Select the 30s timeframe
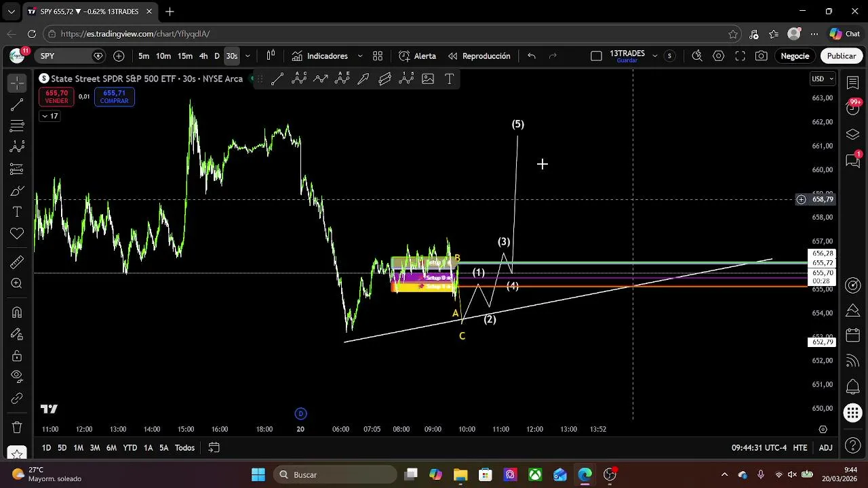 click(232, 56)
